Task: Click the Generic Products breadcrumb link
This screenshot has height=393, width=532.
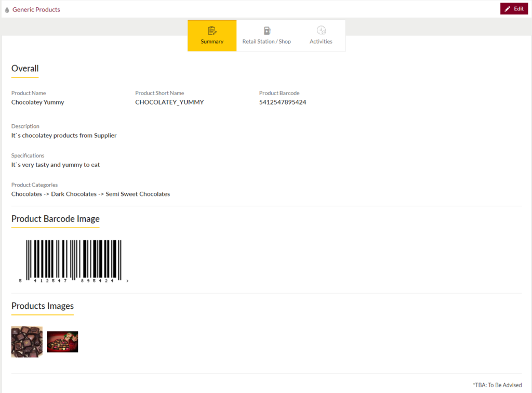Action: tap(36, 9)
